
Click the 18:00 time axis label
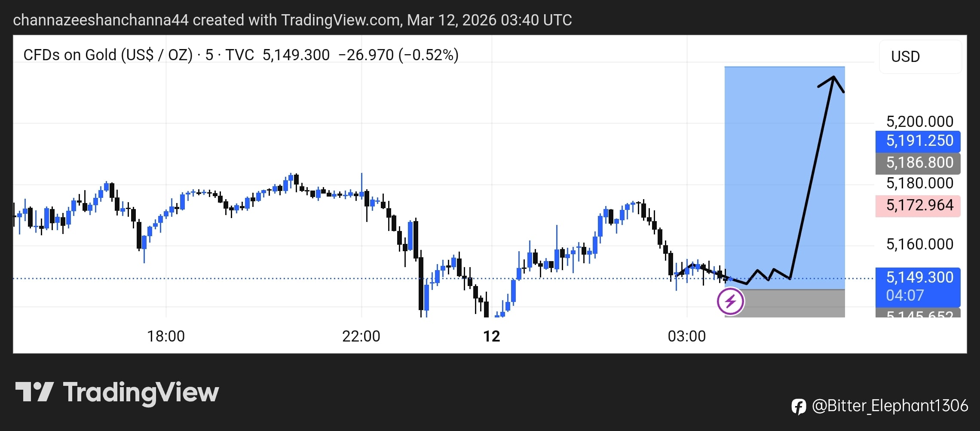(166, 336)
